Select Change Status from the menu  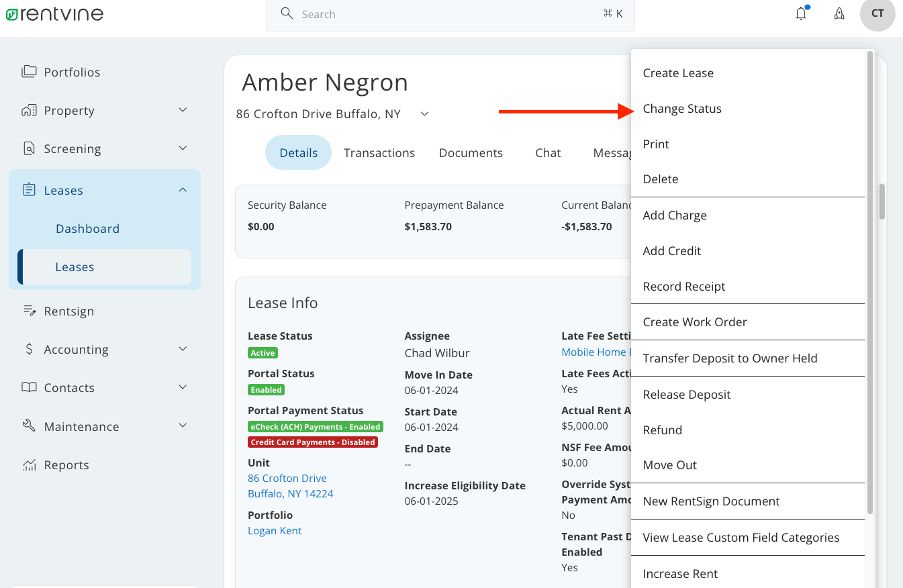682,109
